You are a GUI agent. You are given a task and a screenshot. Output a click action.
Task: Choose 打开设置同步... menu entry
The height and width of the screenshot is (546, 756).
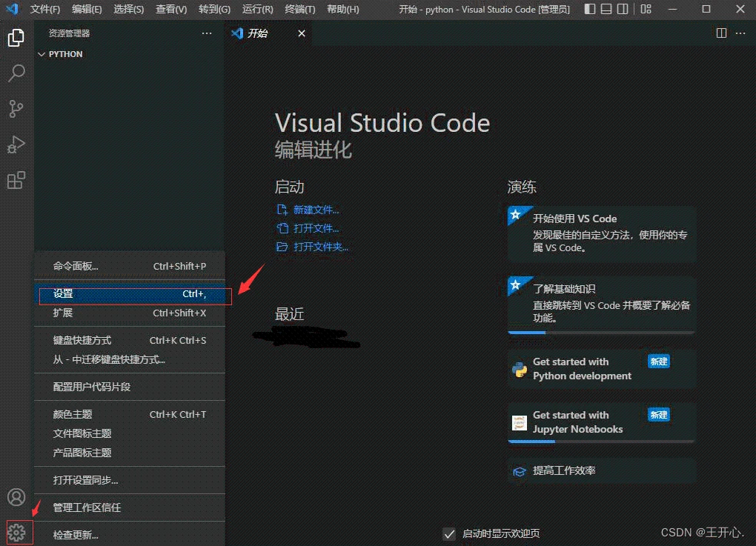(129, 480)
